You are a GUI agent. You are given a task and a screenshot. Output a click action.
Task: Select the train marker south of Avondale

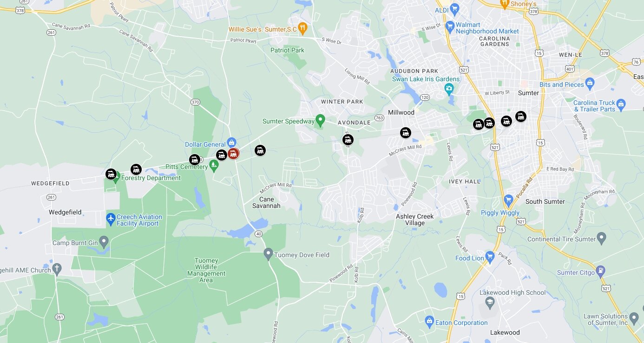coord(348,140)
